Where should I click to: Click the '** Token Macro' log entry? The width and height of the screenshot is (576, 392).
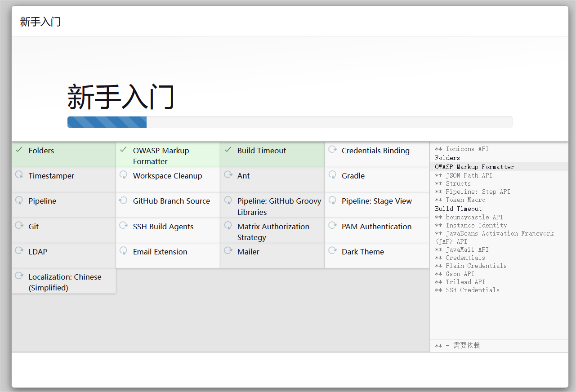pos(460,200)
